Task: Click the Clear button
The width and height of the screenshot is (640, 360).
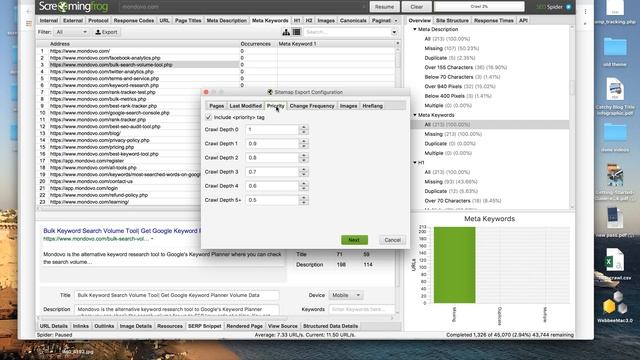Action: click(x=416, y=7)
